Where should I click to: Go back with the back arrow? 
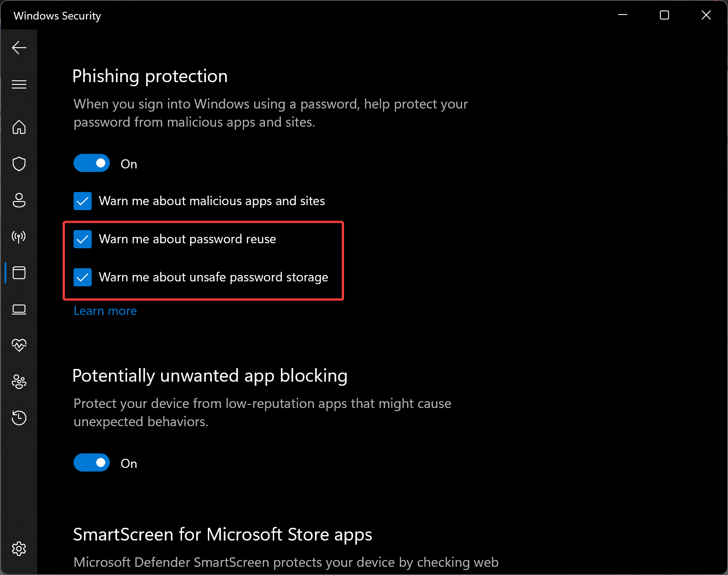click(19, 48)
